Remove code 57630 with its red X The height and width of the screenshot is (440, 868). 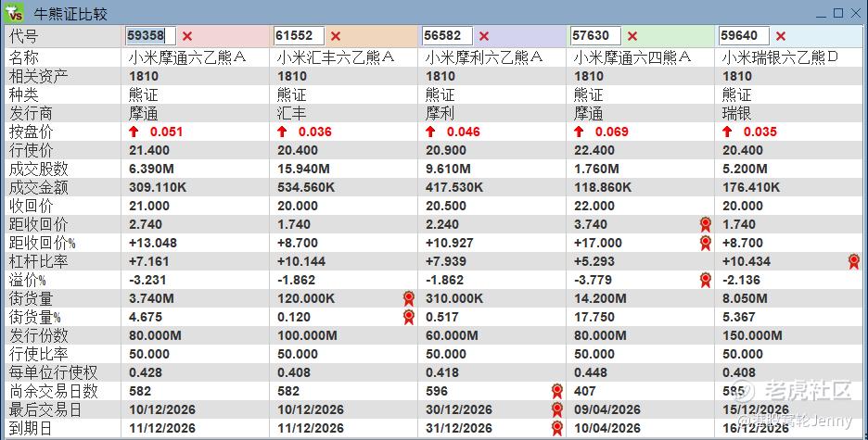[x=632, y=36]
